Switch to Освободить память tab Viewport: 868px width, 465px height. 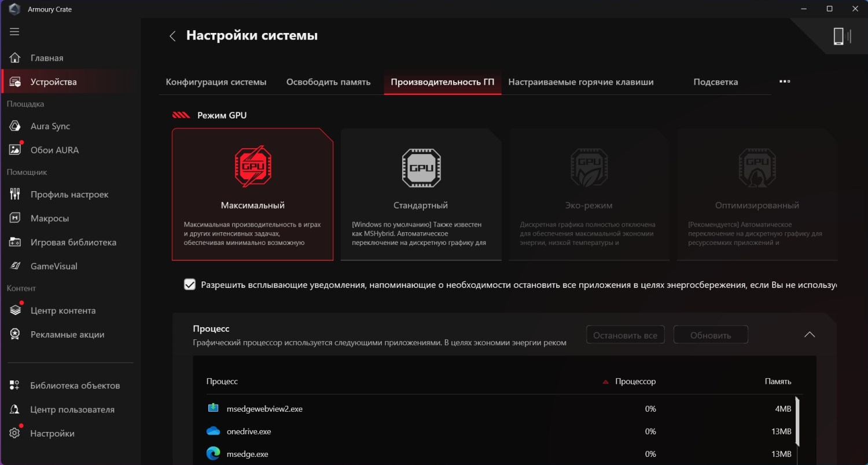328,82
